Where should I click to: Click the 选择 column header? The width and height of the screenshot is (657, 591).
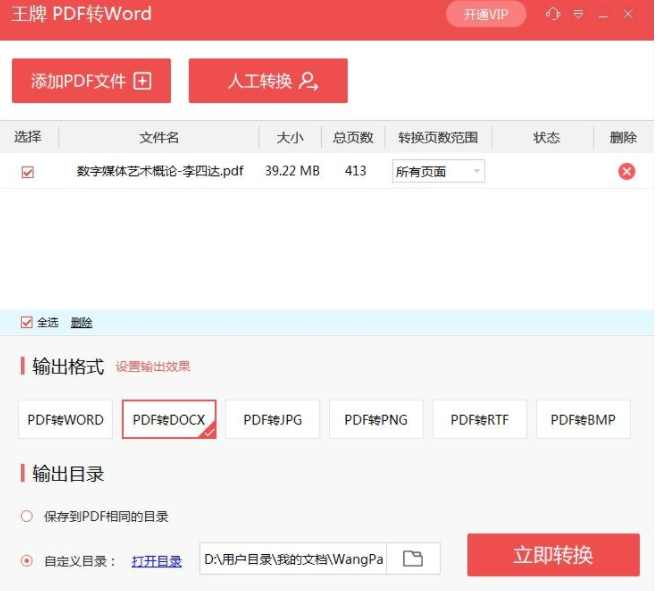tap(28, 137)
